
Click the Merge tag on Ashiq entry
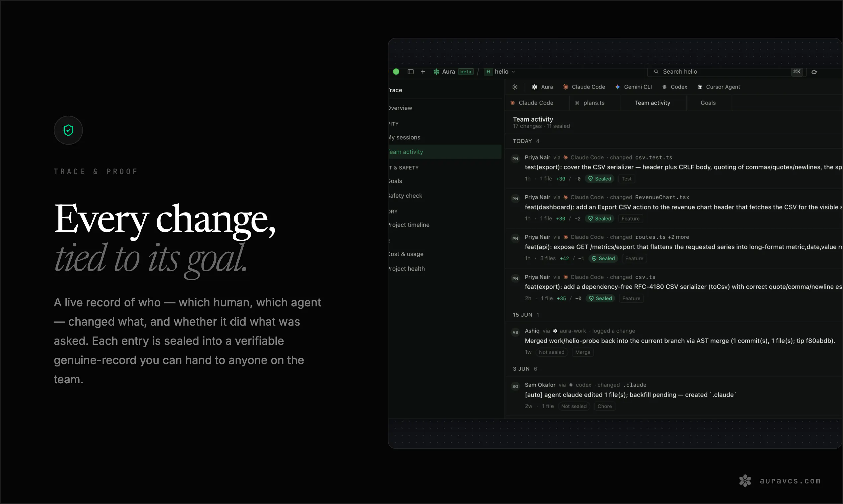coord(582,352)
